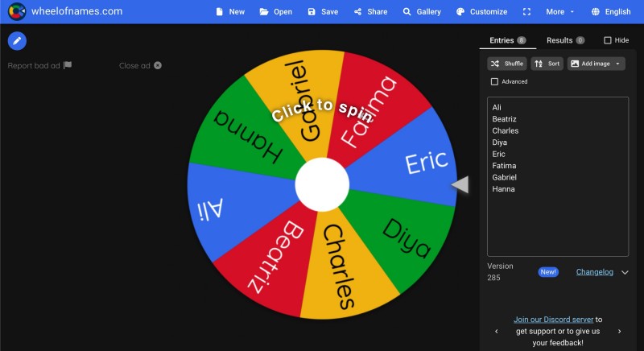The width and height of the screenshot is (644, 351).
Task: Switch to the Entries tab
Action: point(508,40)
